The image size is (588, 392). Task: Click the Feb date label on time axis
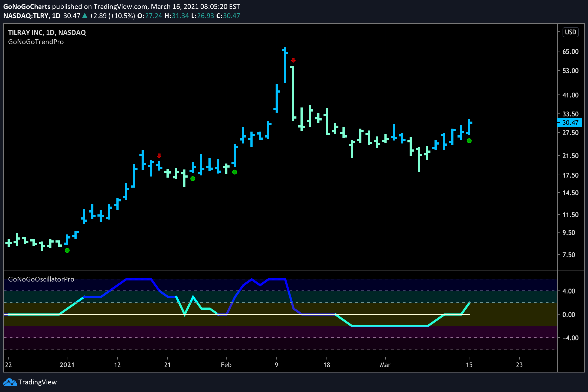(x=226, y=365)
